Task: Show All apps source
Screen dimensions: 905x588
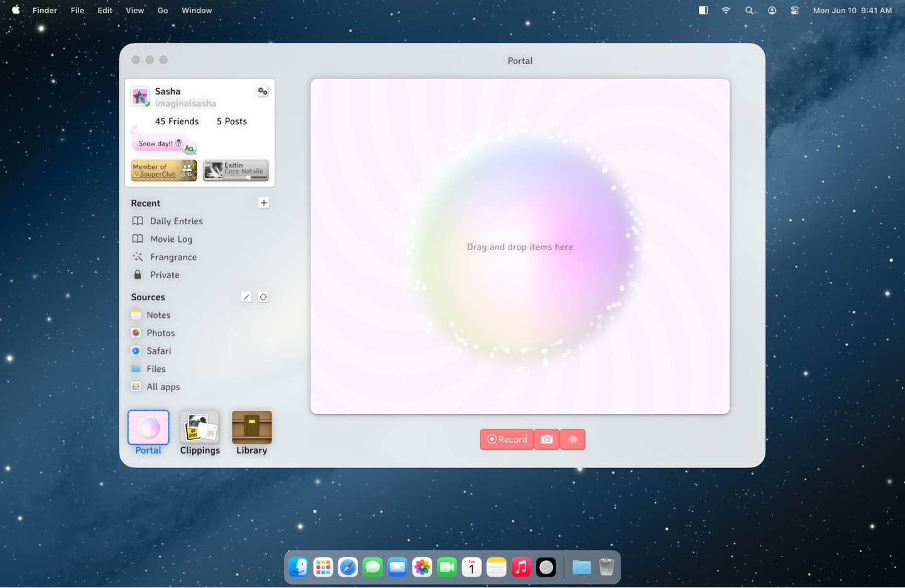Action: [x=155, y=387]
